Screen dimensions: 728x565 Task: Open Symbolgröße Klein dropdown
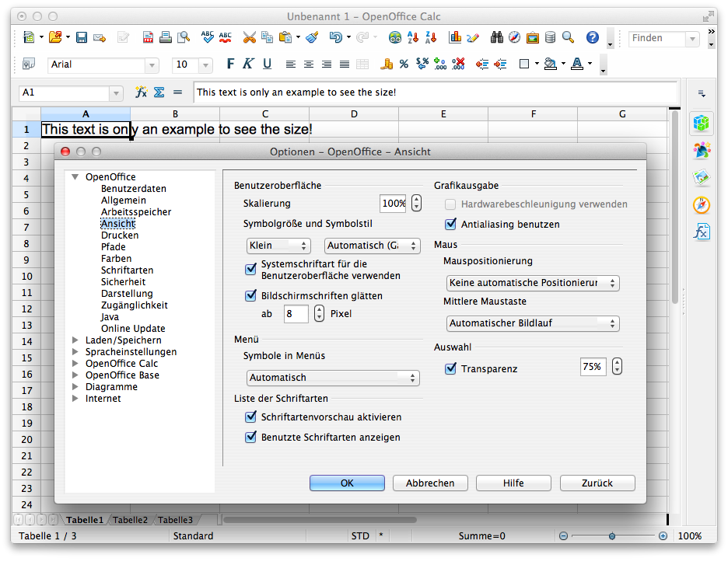point(278,246)
